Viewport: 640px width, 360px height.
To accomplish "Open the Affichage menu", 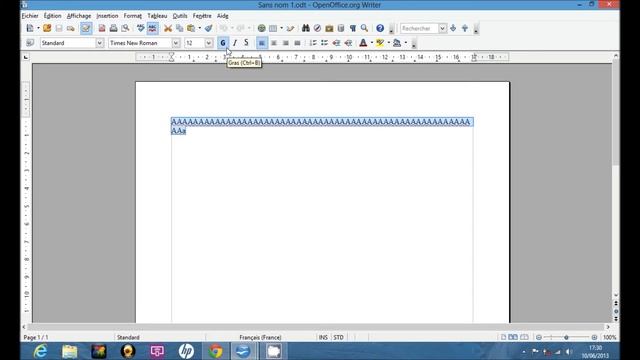I will tap(79, 16).
